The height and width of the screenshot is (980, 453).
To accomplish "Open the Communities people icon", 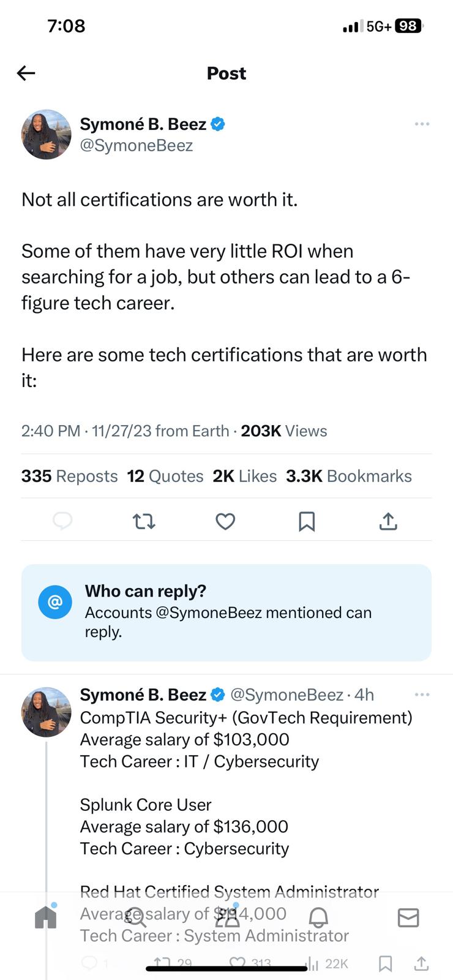I will pos(227,917).
